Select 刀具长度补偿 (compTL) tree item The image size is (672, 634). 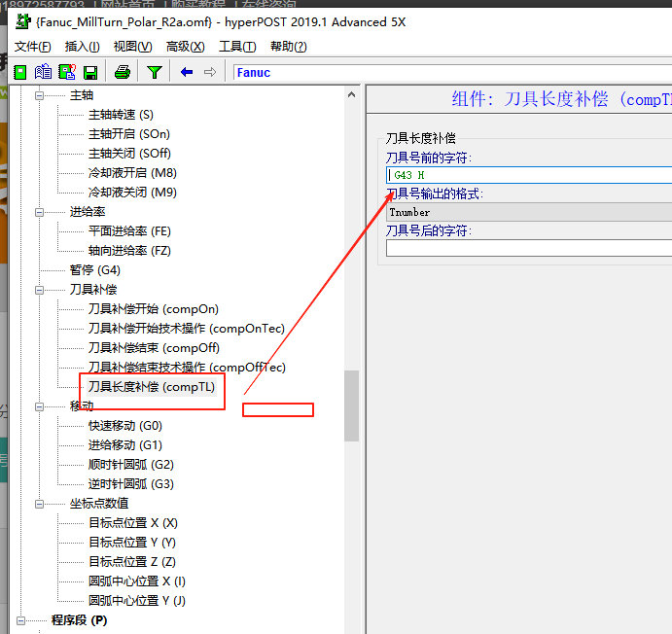pyautogui.click(x=151, y=387)
